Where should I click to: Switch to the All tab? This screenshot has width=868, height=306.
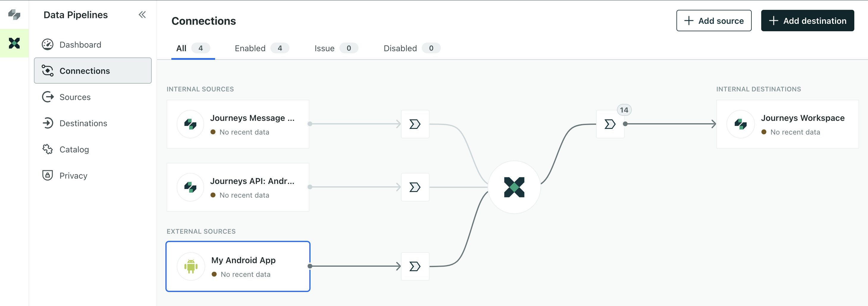pos(193,48)
